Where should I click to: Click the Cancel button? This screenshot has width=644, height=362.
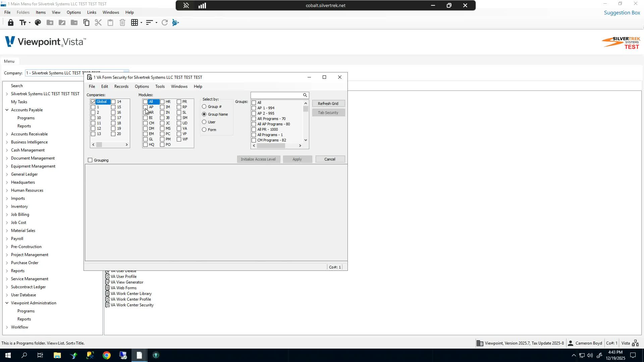point(330,159)
